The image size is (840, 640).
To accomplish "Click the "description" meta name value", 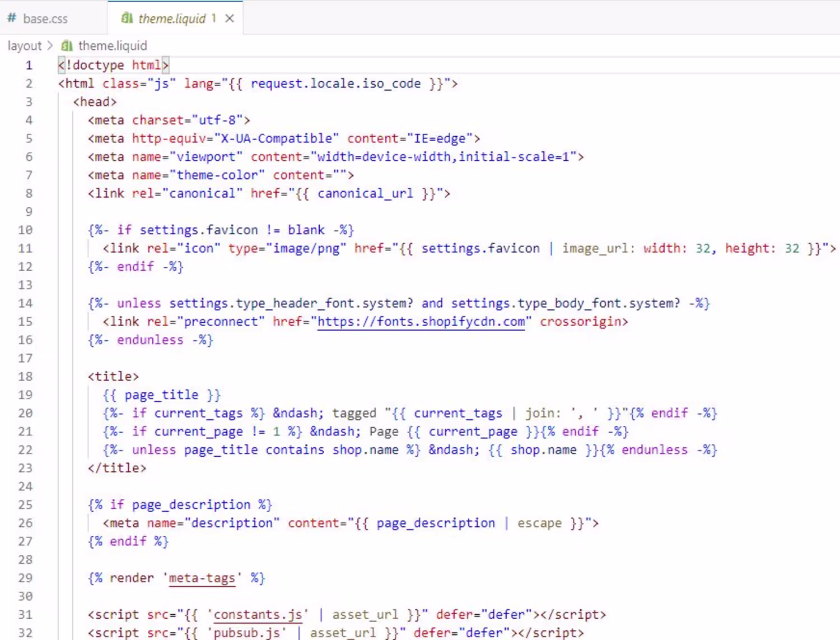I will click(x=232, y=523).
